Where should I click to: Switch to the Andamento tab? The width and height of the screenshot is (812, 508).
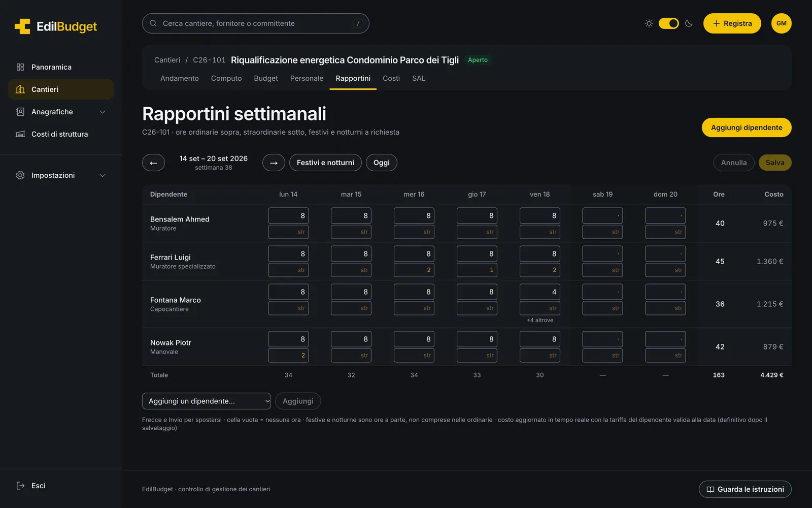tap(180, 78)
